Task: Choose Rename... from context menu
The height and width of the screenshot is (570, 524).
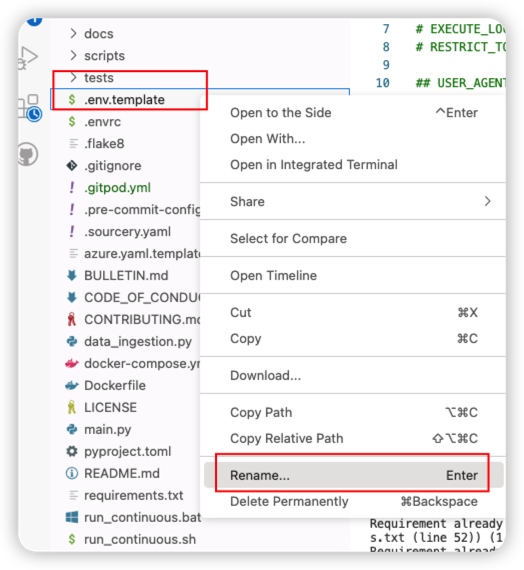Action: pyautogui.click(x=353, y=475)
